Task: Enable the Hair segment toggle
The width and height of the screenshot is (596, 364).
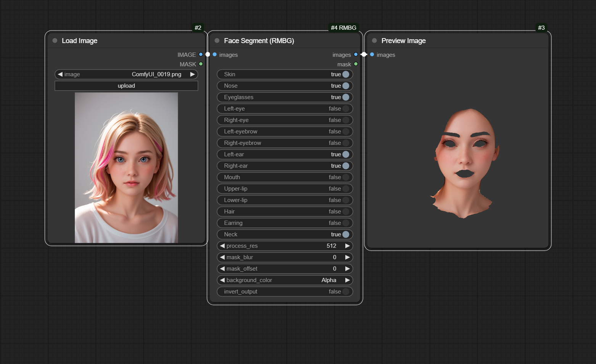Action: (345, 212)
